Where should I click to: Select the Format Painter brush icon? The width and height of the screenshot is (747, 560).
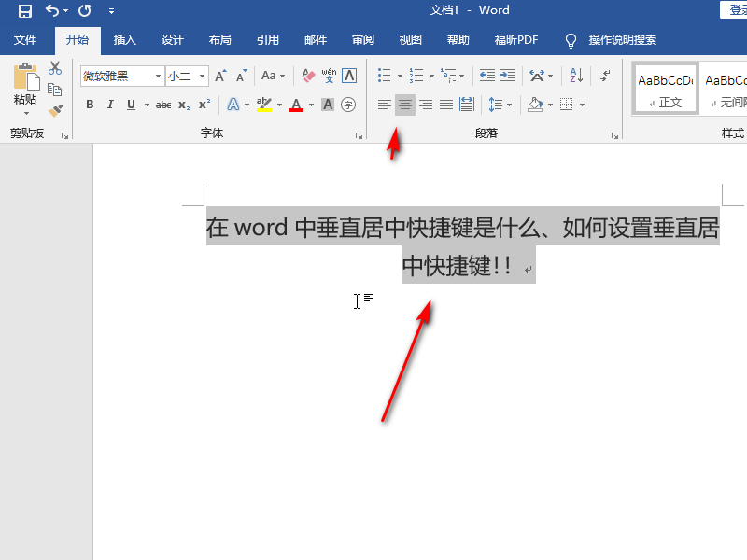(55, 111)
